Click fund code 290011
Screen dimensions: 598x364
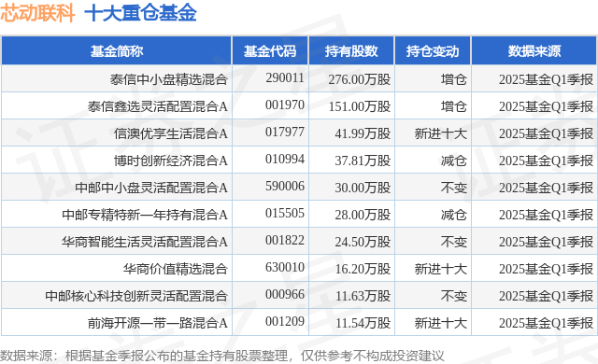click(x=285, y=78)
